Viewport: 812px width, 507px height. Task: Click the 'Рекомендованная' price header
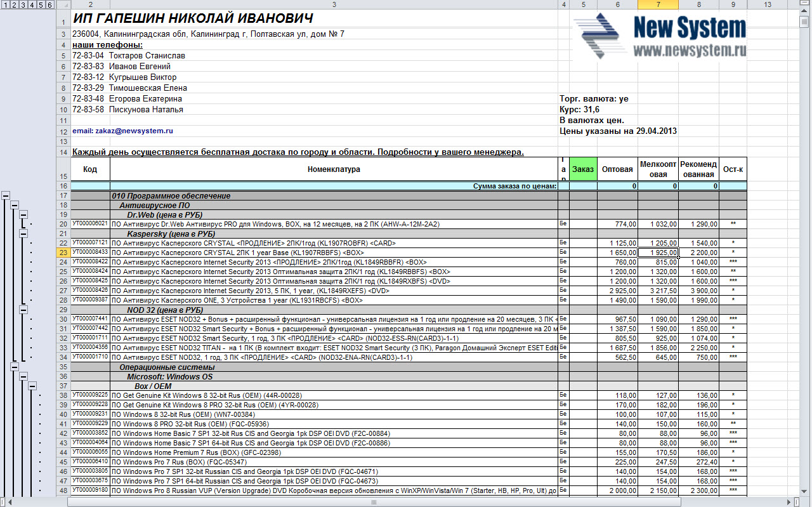coord(698,169)
